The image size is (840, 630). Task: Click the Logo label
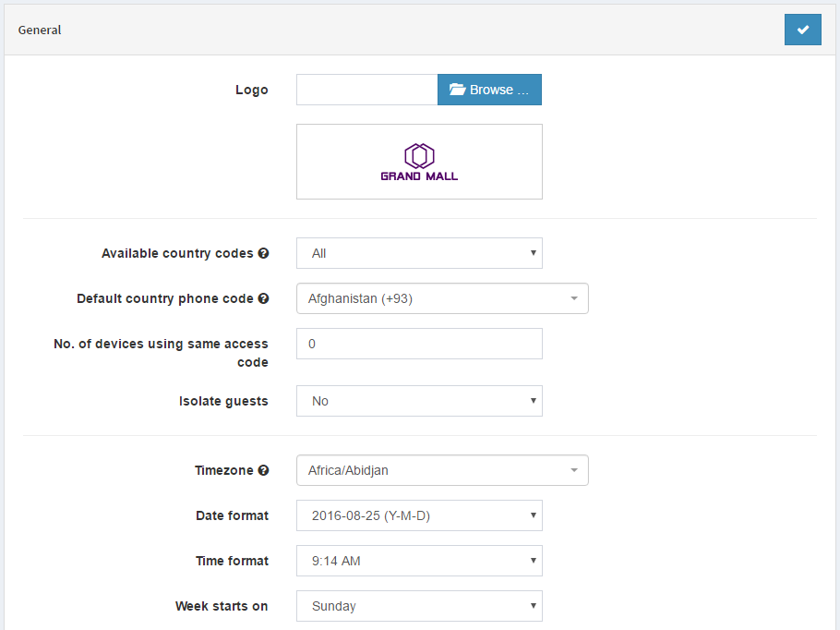coord(252,90)
